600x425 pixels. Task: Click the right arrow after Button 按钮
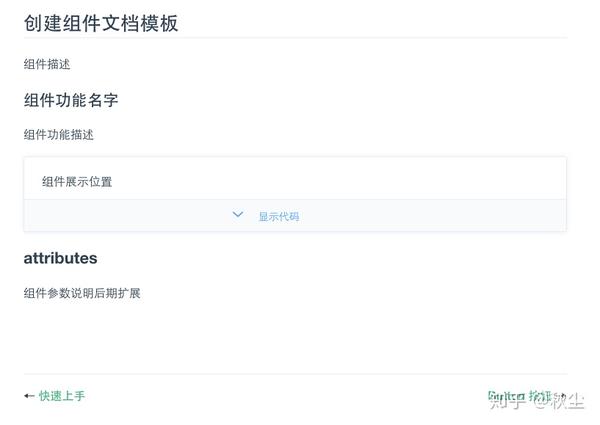562,396
